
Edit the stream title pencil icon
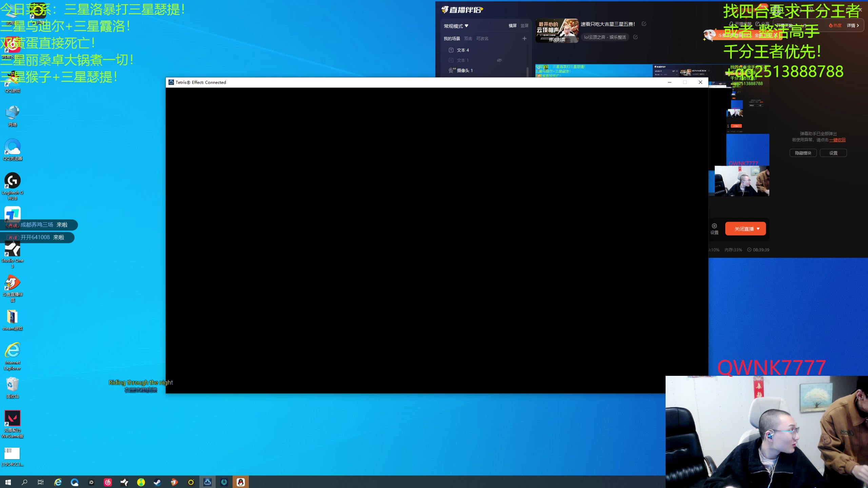[x=644, y=24]
